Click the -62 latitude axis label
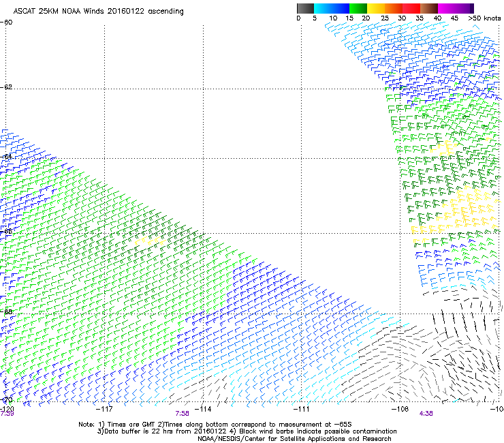This screenshot has width=504, height=443. (6, 87)
